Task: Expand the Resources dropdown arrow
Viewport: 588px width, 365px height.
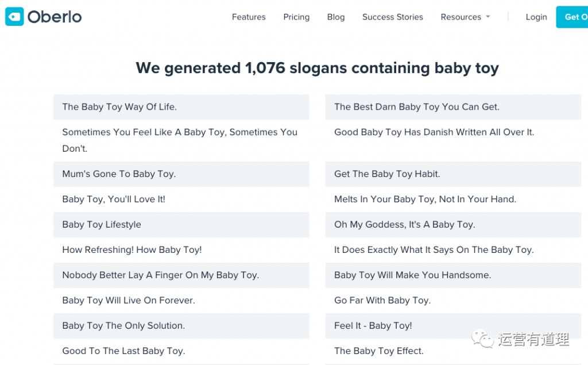Action: pos(488,17)
